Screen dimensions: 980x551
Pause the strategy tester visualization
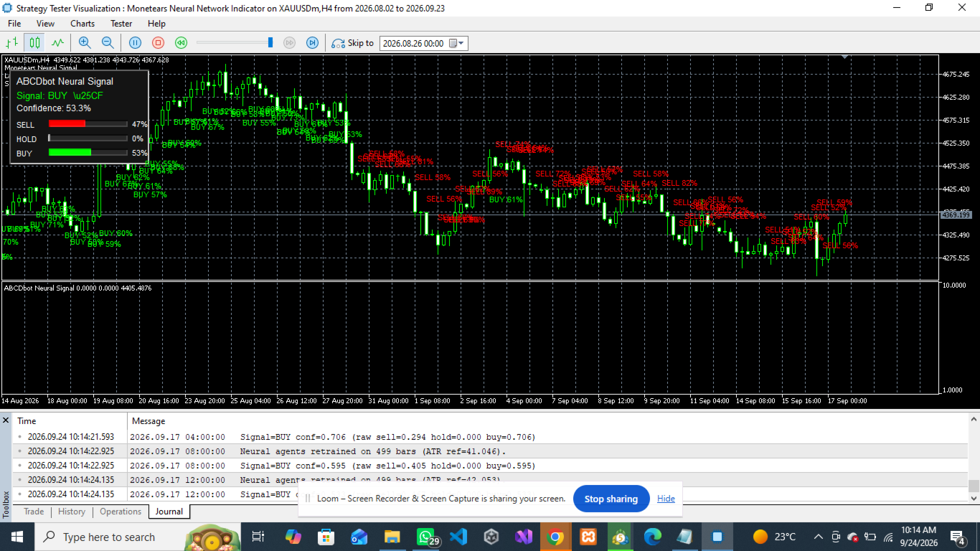click(x=135, y=43)
